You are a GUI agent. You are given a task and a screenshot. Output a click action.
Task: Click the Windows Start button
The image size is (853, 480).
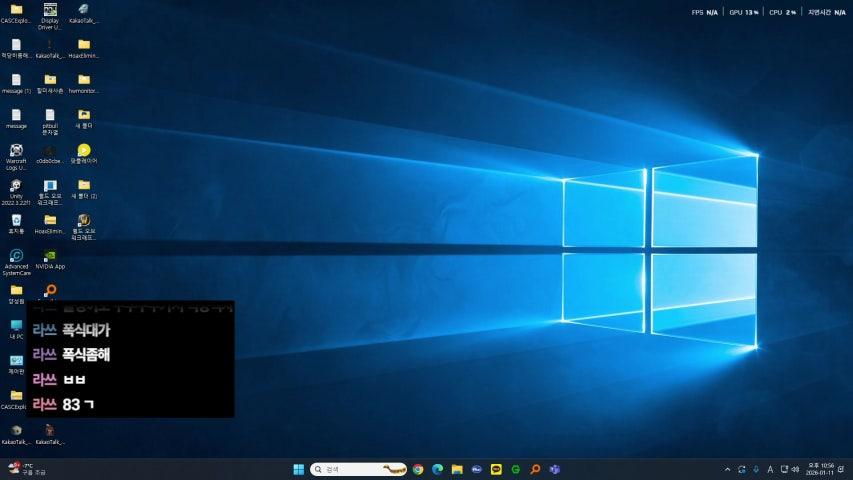[298, 469]
